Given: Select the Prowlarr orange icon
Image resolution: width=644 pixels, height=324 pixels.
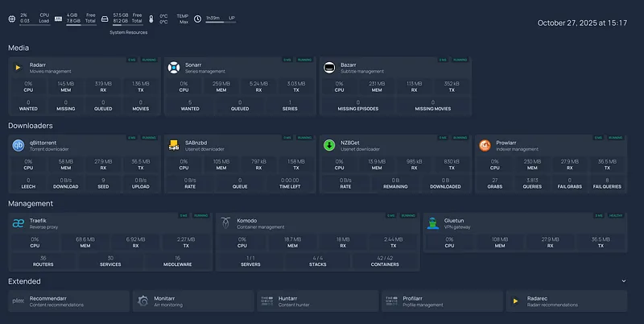Looking at the screenshot, I should pos(485,146).
